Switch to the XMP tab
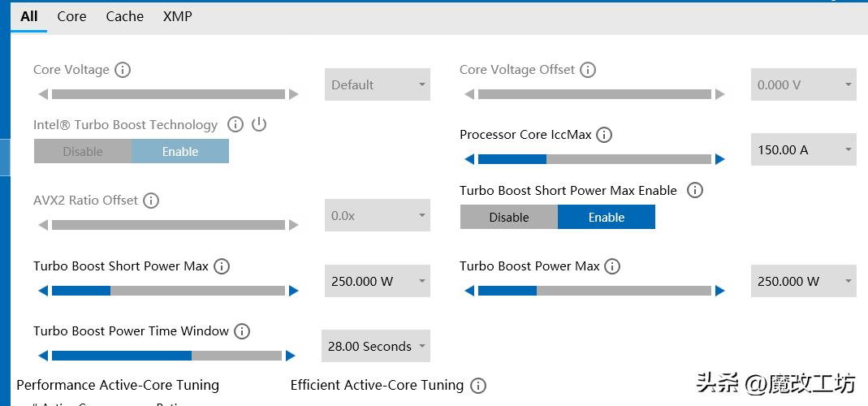 point(177,16)
